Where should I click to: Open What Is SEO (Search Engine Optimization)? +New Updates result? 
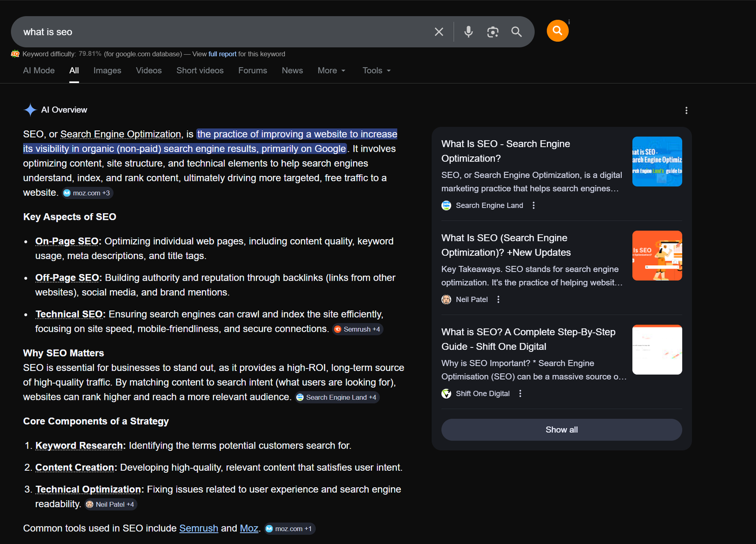[x=506, y=245]
